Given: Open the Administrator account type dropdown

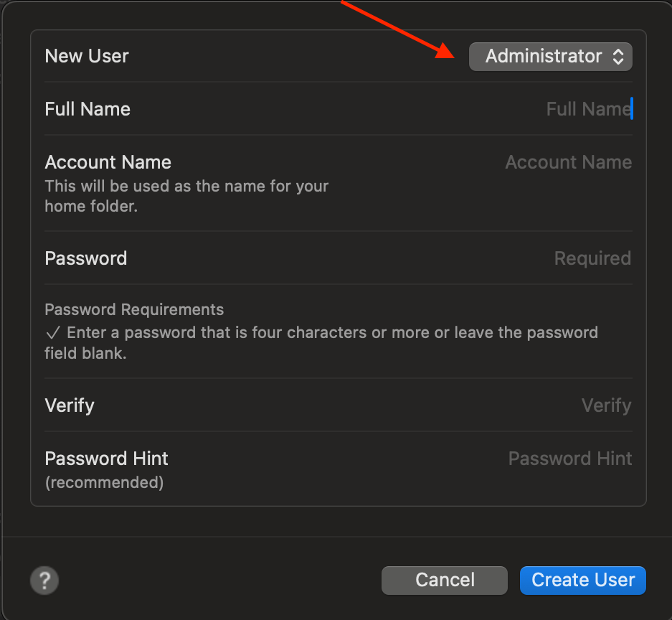Looking at the screenshot, I should click(550, 56).
